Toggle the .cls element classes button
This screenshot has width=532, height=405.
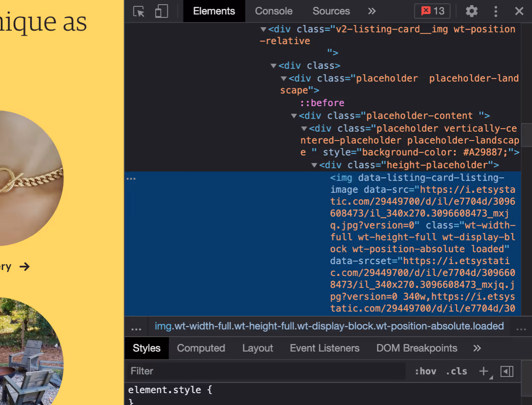[456, 371]
